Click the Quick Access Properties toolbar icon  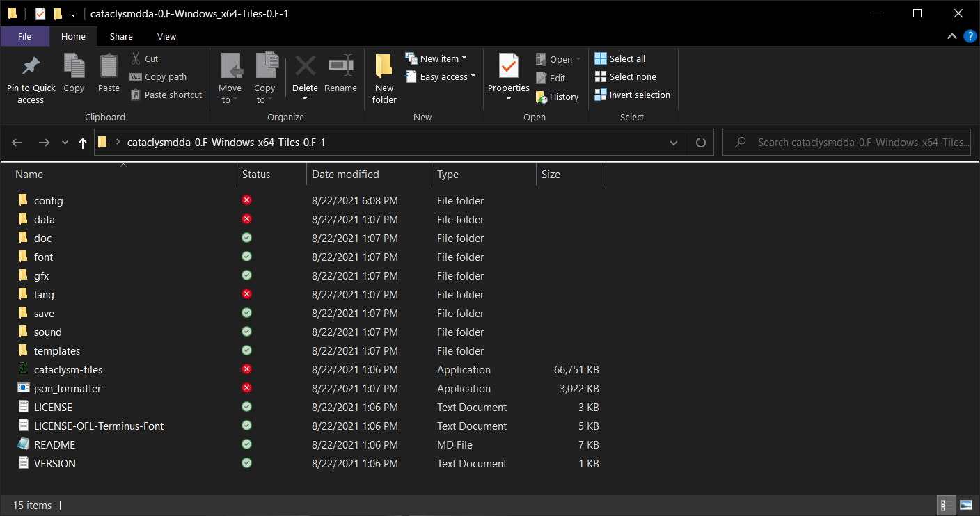click(40, 14)
